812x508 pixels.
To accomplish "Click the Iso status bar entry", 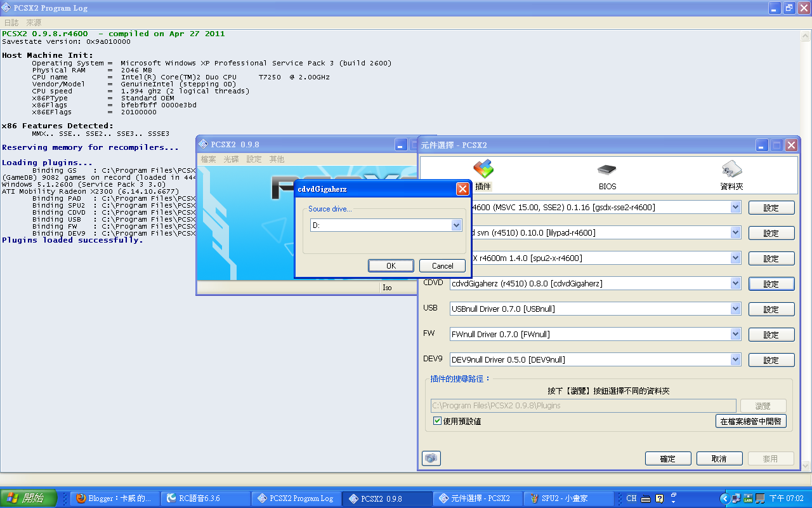I will click(387, 288).
